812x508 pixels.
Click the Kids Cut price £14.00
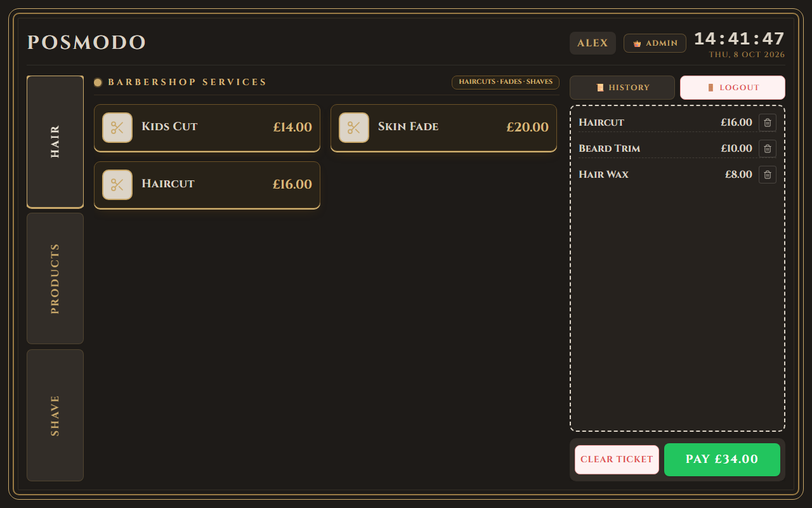pos(292,128)
